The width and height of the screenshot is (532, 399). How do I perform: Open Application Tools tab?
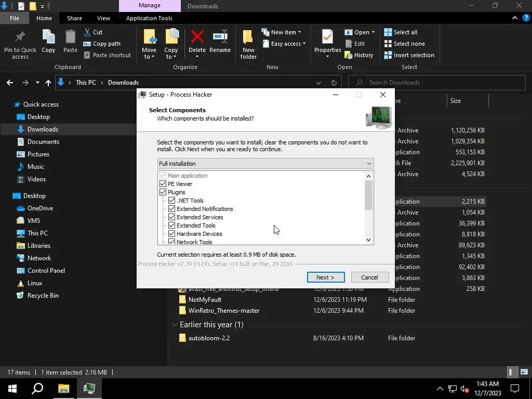(149, 18)
